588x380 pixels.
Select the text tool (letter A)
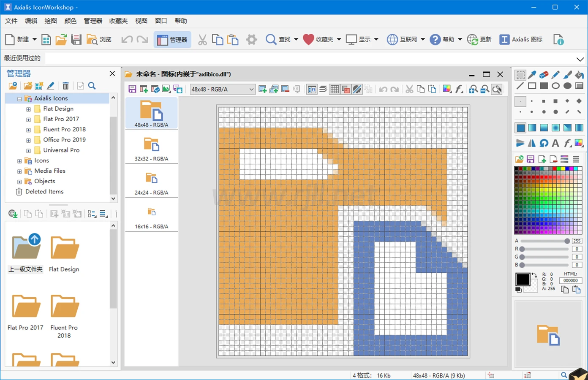pos(555,143)
